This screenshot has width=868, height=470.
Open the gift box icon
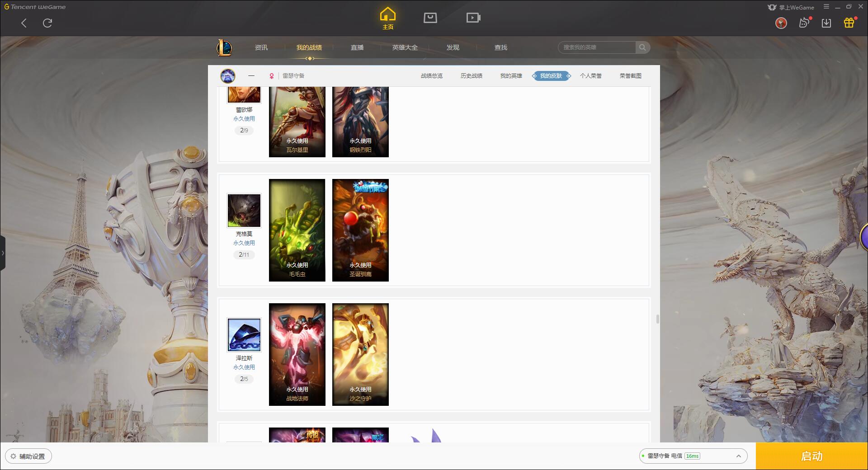click(x=849, y=23)
